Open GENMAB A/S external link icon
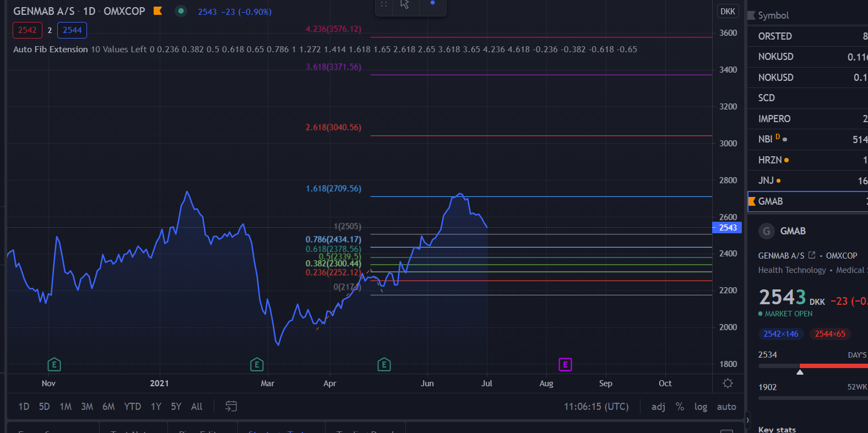 tap(812, 255)
